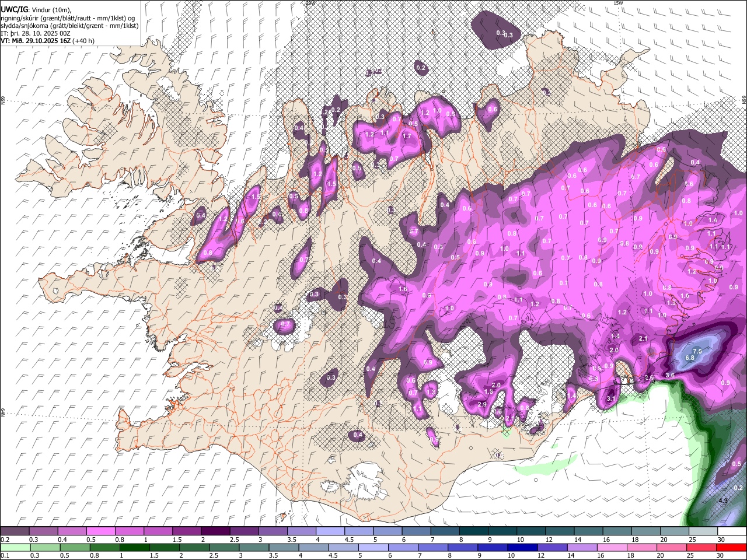Click the bright red swatch ending the lower rain scale
The height and width of the screenshot is (560, 747).
[x=732, y=547]
